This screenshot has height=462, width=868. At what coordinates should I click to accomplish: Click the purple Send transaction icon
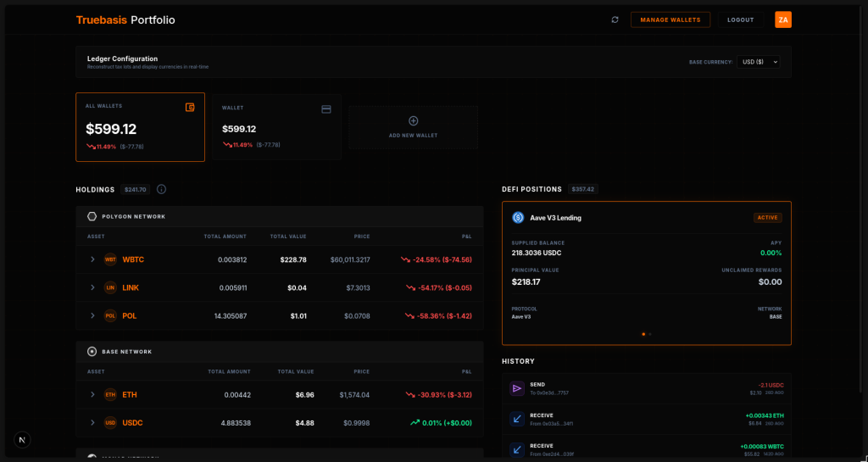(516, 388)
